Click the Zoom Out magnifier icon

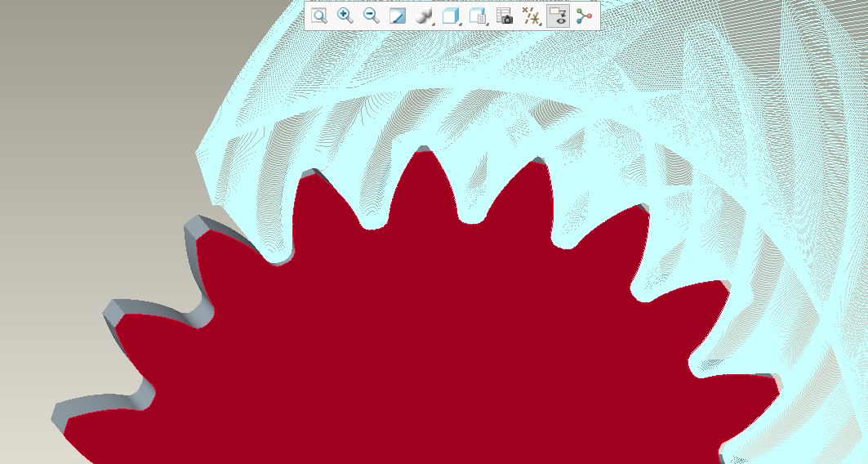click(371, 16)
